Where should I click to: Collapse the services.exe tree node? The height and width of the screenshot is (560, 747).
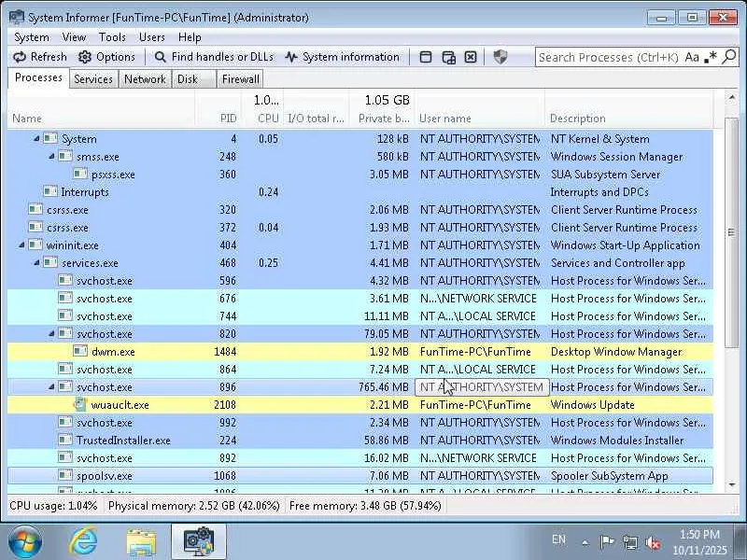click(x=36, y=262)
